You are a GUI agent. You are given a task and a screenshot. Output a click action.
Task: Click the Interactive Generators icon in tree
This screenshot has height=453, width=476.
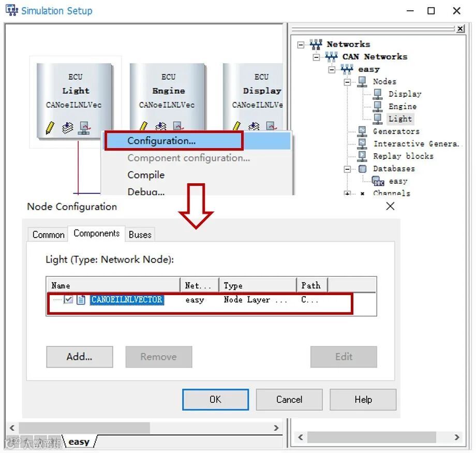(x=362, y=144)
